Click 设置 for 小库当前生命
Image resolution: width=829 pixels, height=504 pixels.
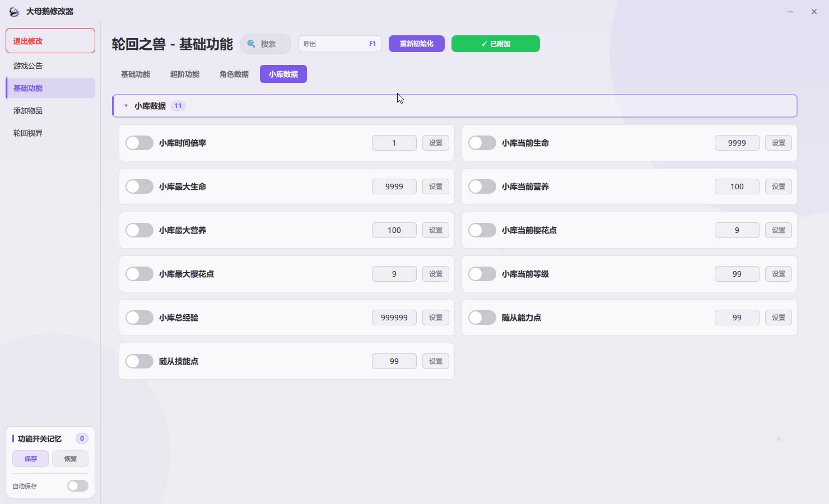(779, 143)
